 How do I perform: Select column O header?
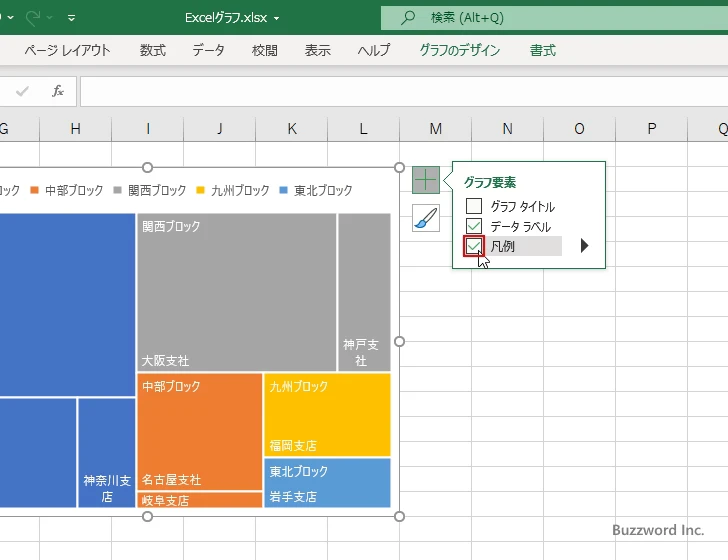(579, 129)
